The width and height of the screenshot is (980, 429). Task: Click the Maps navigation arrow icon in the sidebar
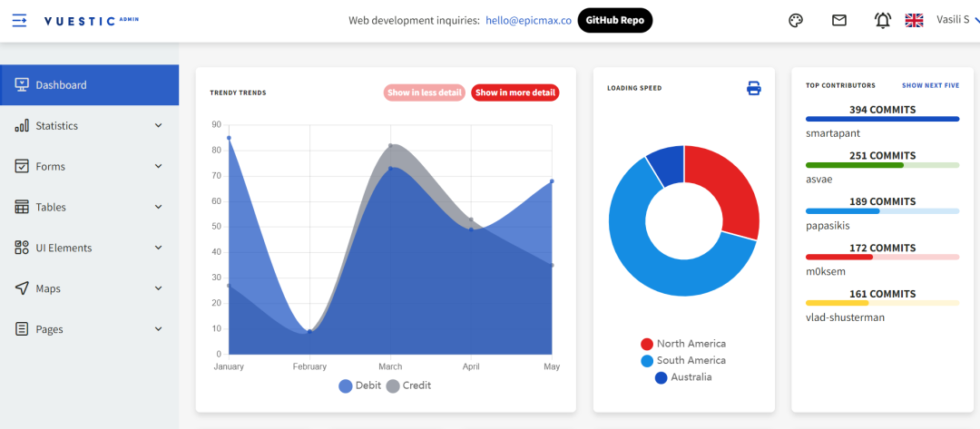point(22,288)
